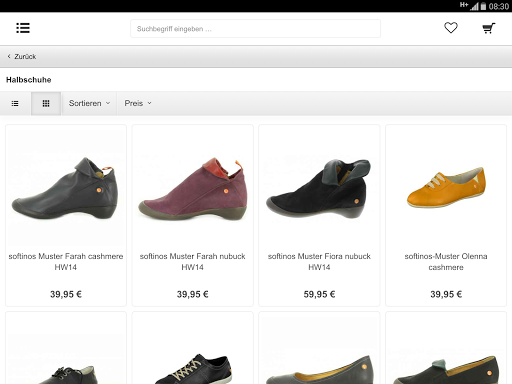The width and height of the screenshot is (512, 384).
Task: Click the Suchbegriff eingeben search field
Action: click(255, 29)
